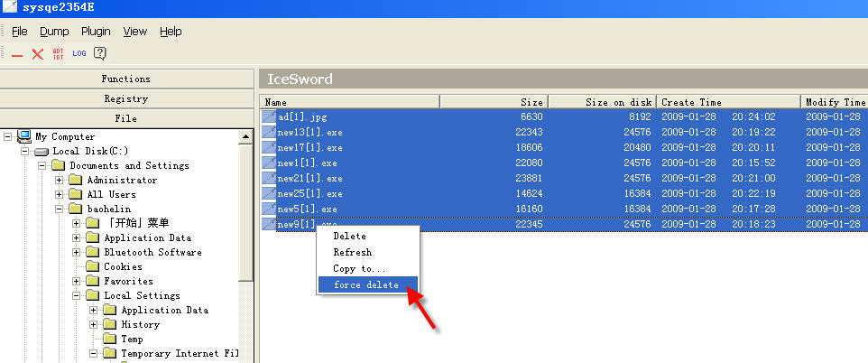
Task: Click the file icon of new25[1].exe
Action: [269, 193]
